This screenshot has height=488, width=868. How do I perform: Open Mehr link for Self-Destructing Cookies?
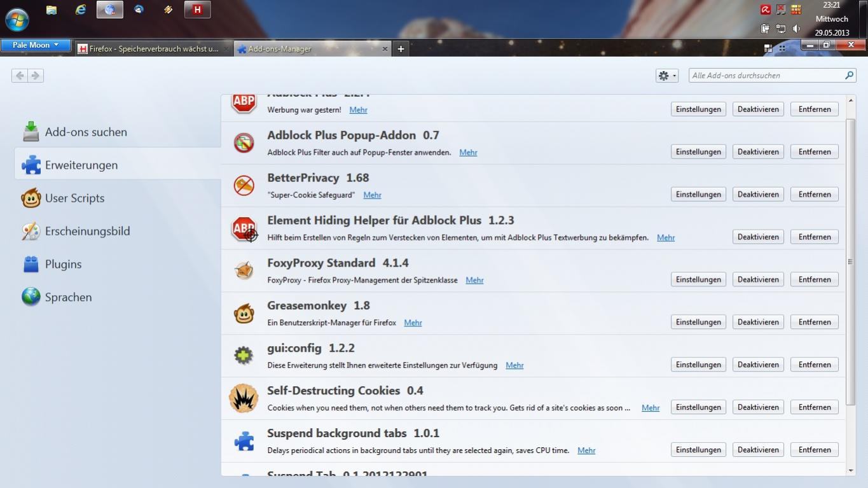[651, 408]
